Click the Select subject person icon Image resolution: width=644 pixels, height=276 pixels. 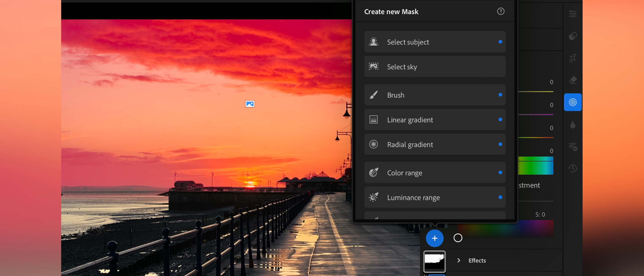point(374,42)
